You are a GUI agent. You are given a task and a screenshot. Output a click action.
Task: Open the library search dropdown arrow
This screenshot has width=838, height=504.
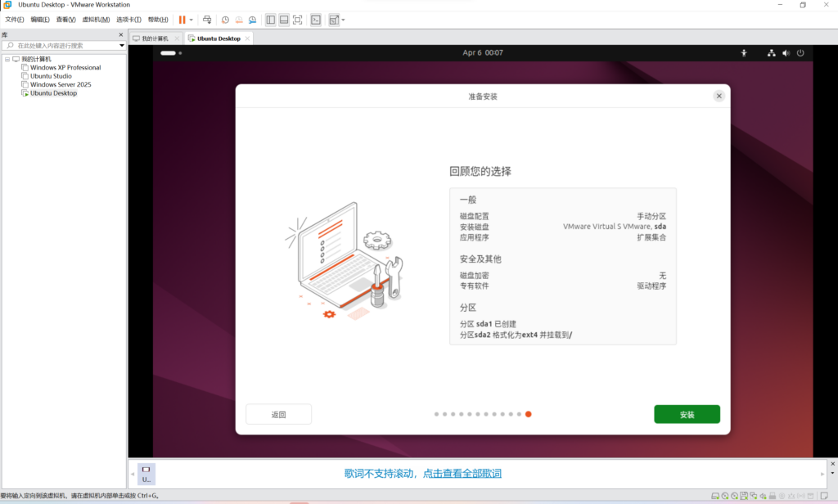(x=122, y=46)
